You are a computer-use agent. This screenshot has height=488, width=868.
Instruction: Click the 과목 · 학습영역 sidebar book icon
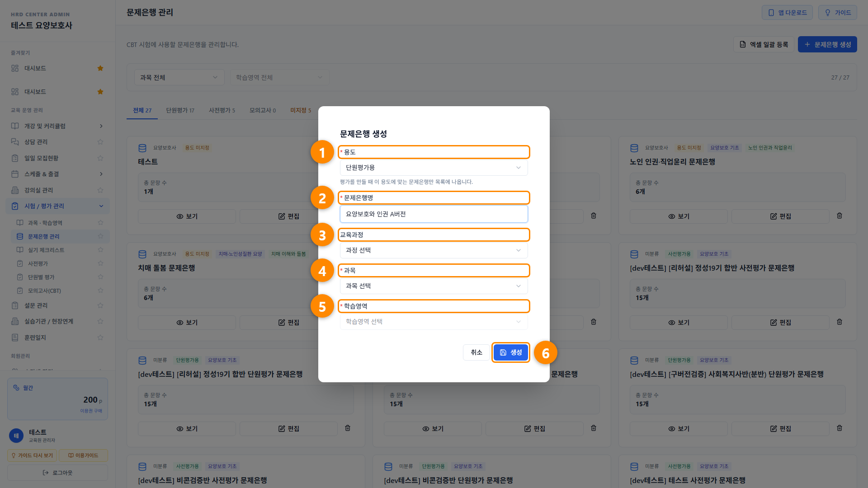pyautogui.click(x=20, y=223)
